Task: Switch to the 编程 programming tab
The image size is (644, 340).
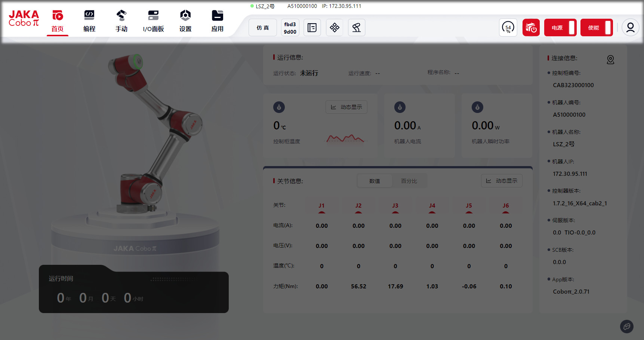Action: click(x=89, y=21)
